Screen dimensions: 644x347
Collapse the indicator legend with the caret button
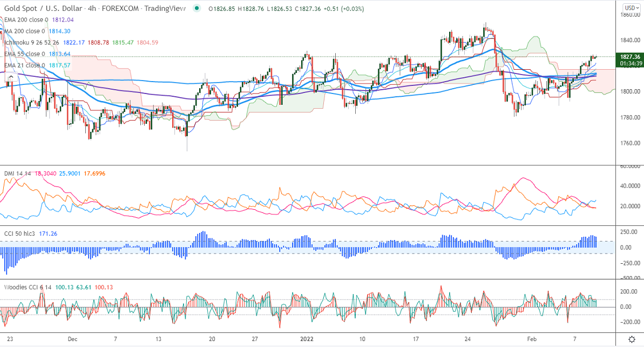(x=11, y=77)
